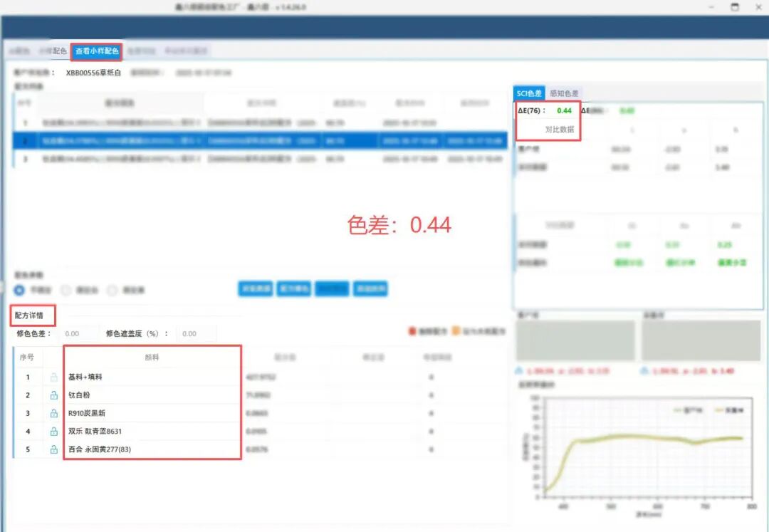Screen dimensions: 769x532
Task: Select the SCI色差 tab
Action: pyautogui.click(x=528, y=93)
